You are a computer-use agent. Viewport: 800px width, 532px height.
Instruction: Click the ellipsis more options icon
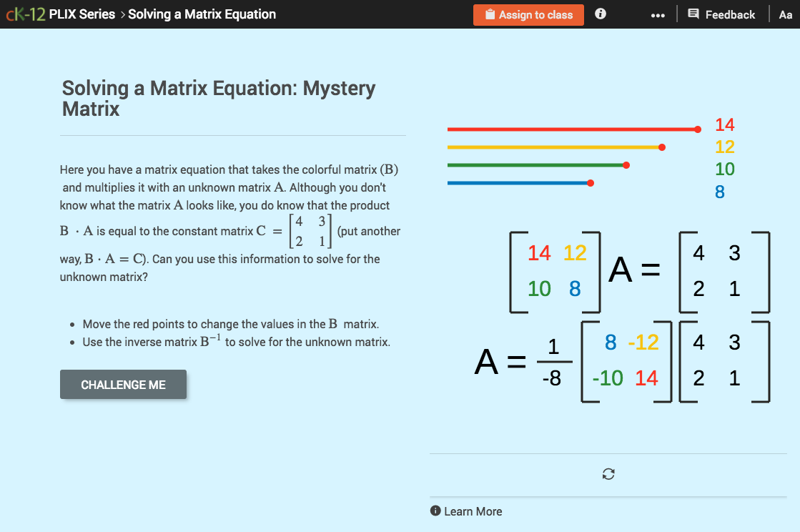(x=658, y=14)
